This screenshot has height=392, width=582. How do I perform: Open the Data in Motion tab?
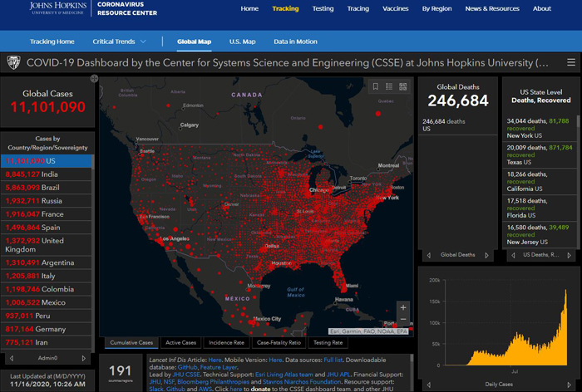click(x=295, y=42)
